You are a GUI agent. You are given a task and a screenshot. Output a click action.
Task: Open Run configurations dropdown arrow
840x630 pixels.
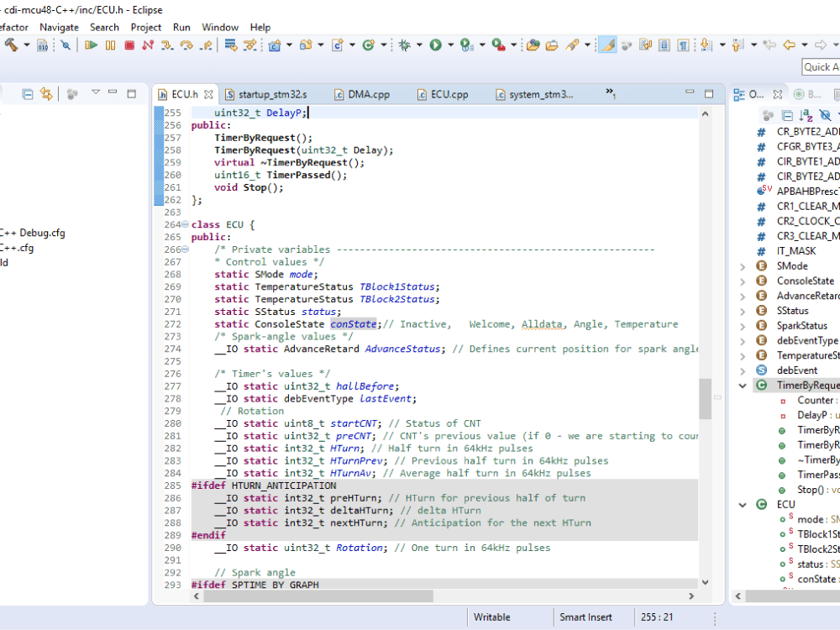pyautogui.click(x=450, y=45)
